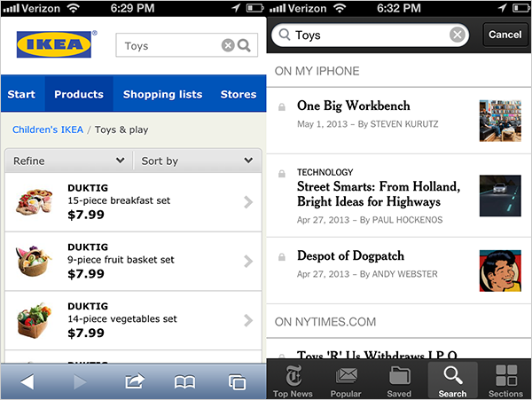
Task: Open the Despot of Dogpatch article
Action: click(399, 271)
